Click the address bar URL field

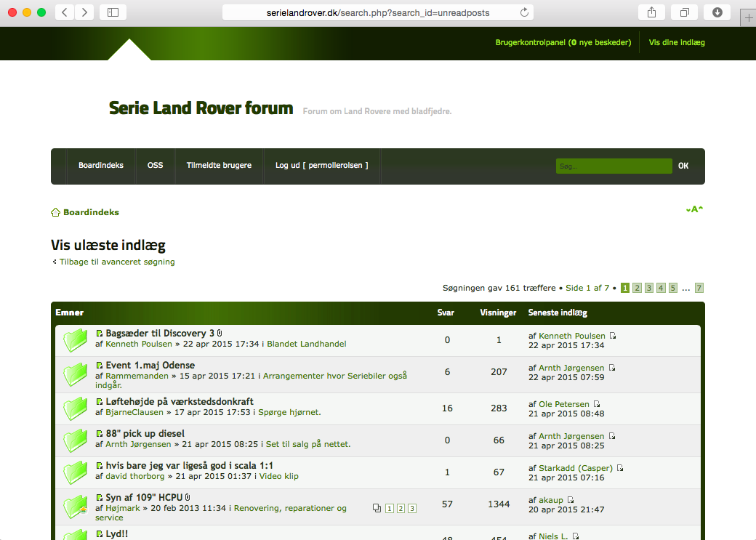click(x=377, y=12)
